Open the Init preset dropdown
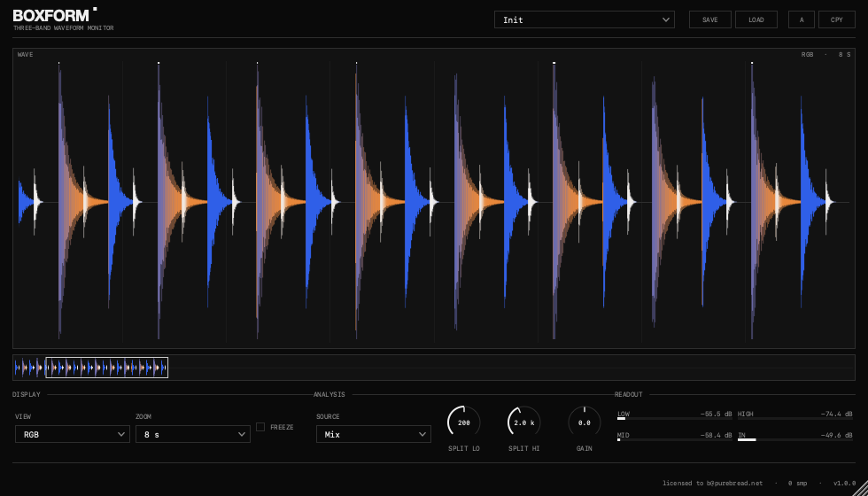 coord(584,19)
